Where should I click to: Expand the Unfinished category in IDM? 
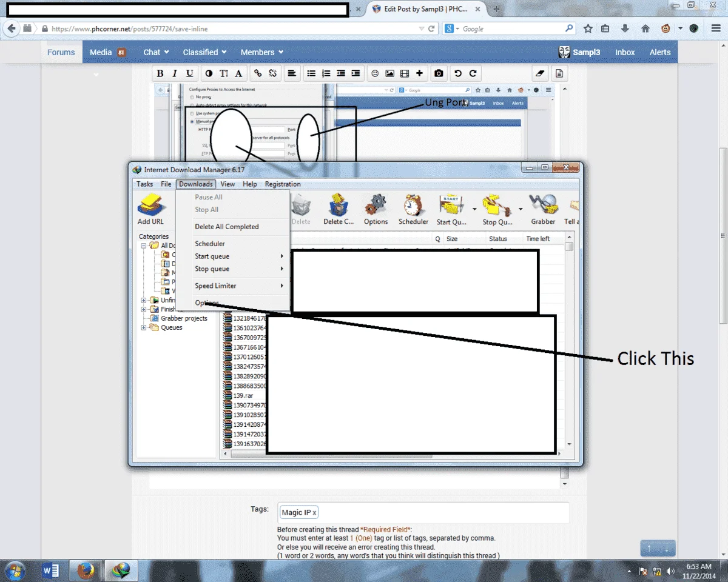pyautogui.click(x=144, y=300)
